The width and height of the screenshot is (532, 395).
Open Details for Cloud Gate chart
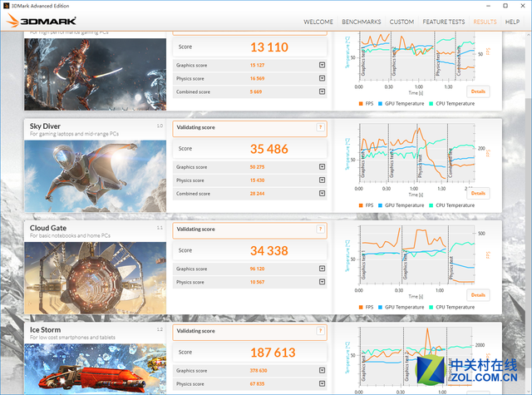pos(478,295)
